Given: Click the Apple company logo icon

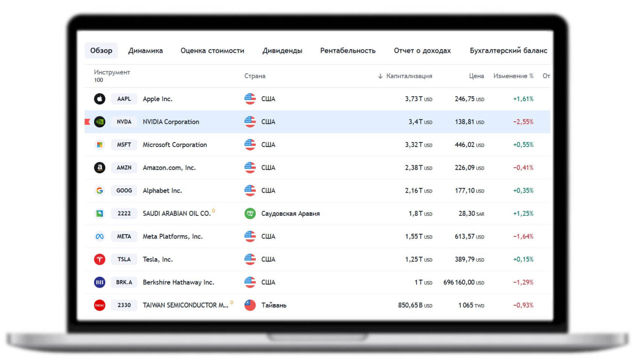Looking at the screenshot, I should coord(100,99).
